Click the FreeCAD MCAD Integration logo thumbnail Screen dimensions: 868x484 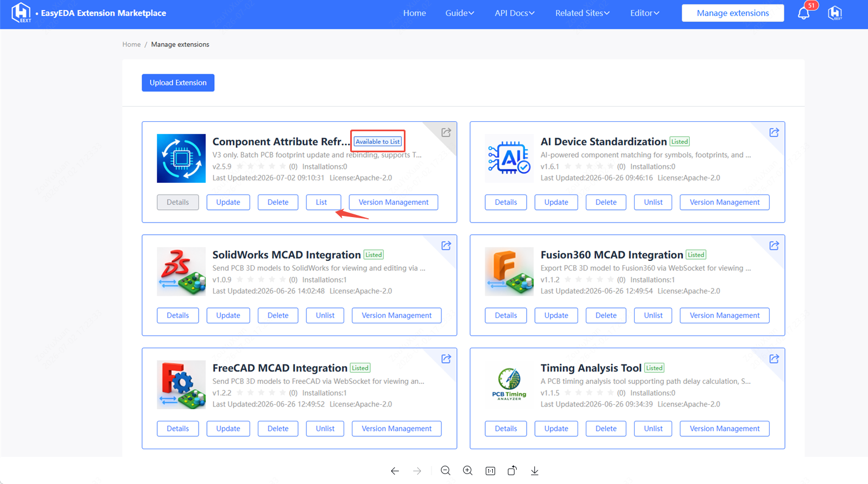pos(181,385)
